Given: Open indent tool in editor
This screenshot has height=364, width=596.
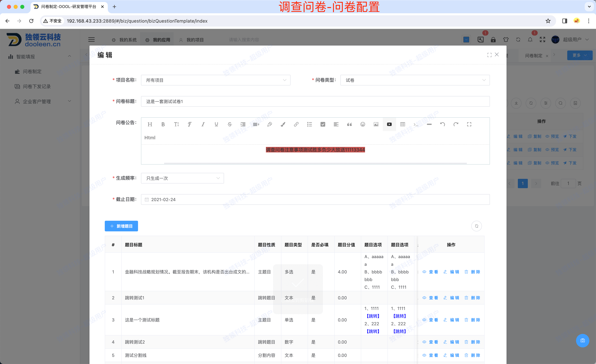Looking at the screenshot, I should point(243,124).
